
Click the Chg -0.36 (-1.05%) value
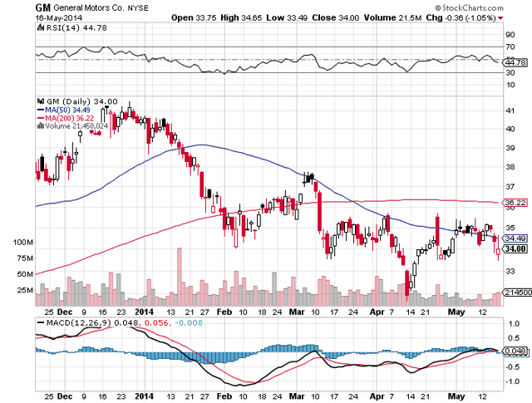[x=461, y=18]
